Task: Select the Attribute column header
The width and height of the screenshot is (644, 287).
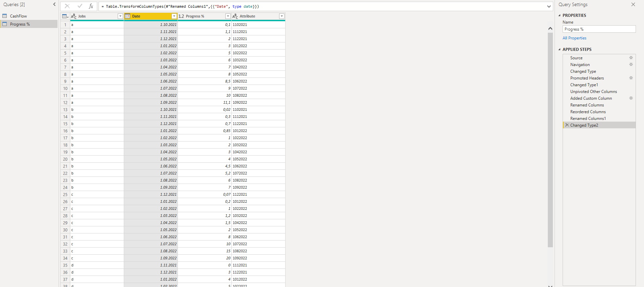Action: pyautogui.click(x=258, y=16)
